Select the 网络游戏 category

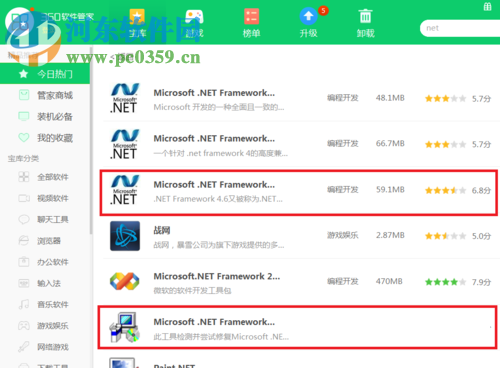(x=53, y=347)
